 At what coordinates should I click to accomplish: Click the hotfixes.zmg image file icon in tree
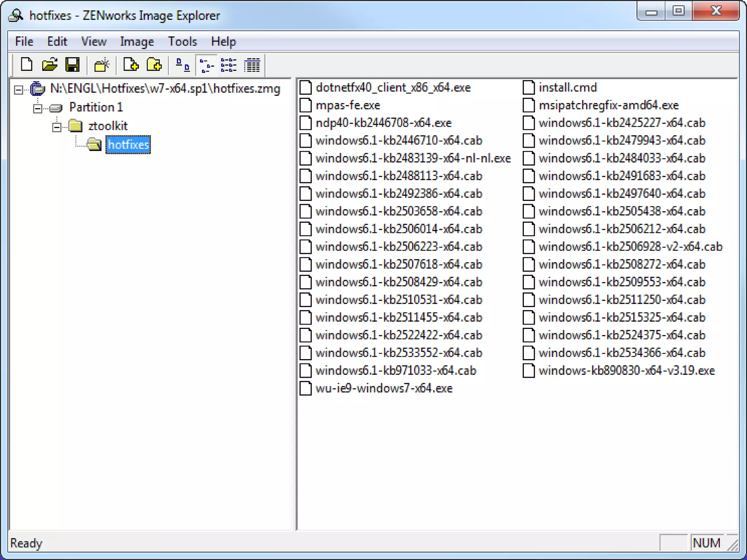click(x=37, y=89)
